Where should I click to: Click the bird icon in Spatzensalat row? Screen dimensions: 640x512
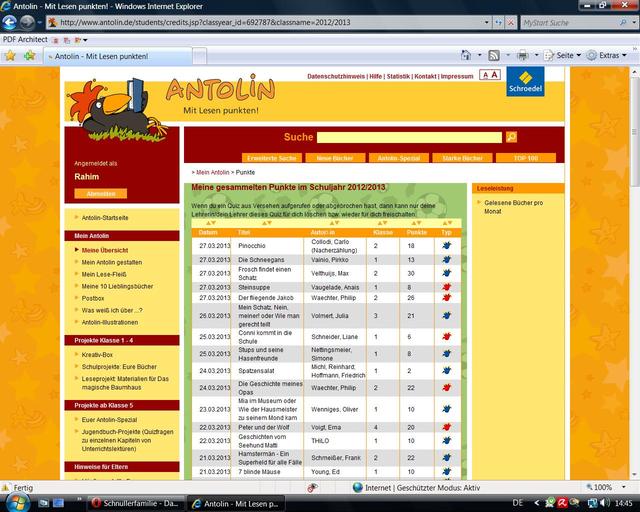(x=447, y=371)
